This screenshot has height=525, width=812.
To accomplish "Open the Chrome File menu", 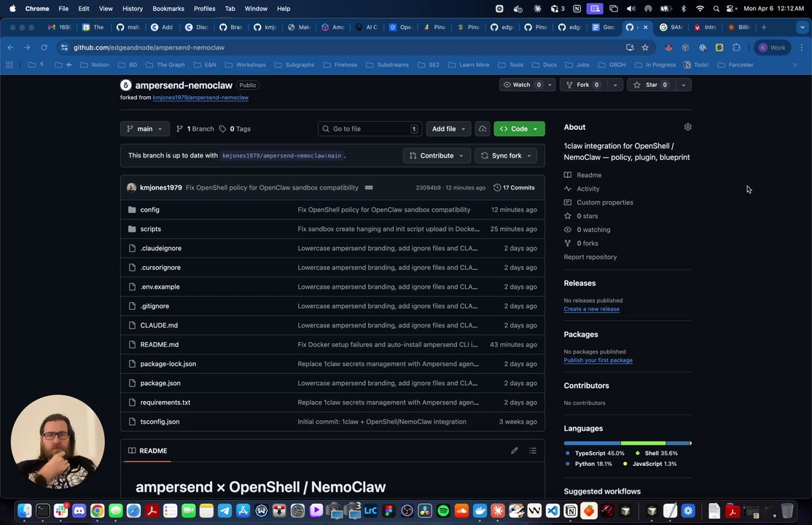I will click(x=63, y=9).
